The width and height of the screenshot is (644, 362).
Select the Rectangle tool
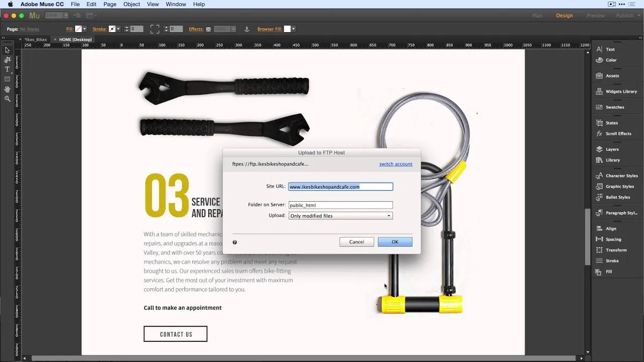coord(7,79)
